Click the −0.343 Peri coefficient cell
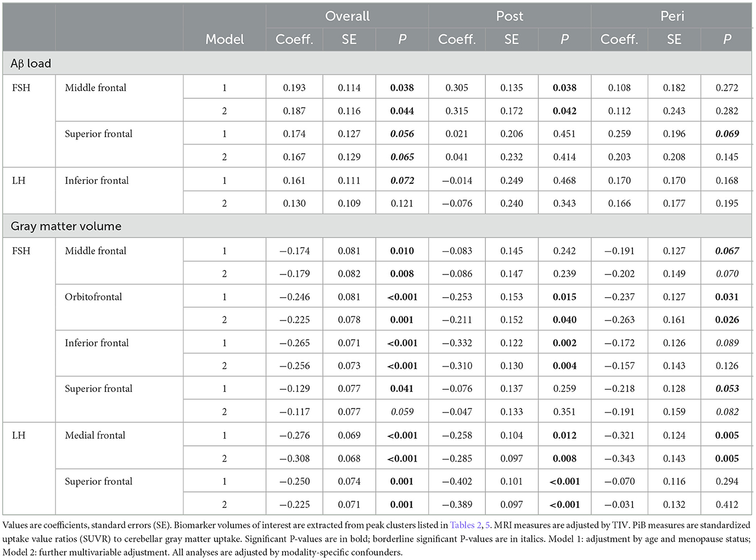Screen dimensions: 756x560 click(x=619, y=458)
